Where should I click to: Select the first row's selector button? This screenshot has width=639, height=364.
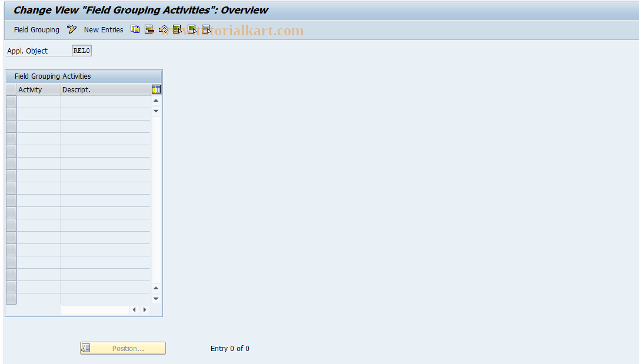click(11, 102)
